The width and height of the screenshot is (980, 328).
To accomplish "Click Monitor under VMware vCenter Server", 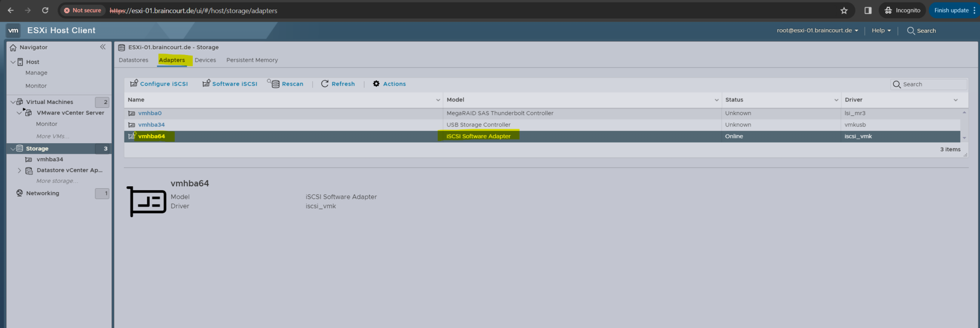I will click(x=46, y=124).
